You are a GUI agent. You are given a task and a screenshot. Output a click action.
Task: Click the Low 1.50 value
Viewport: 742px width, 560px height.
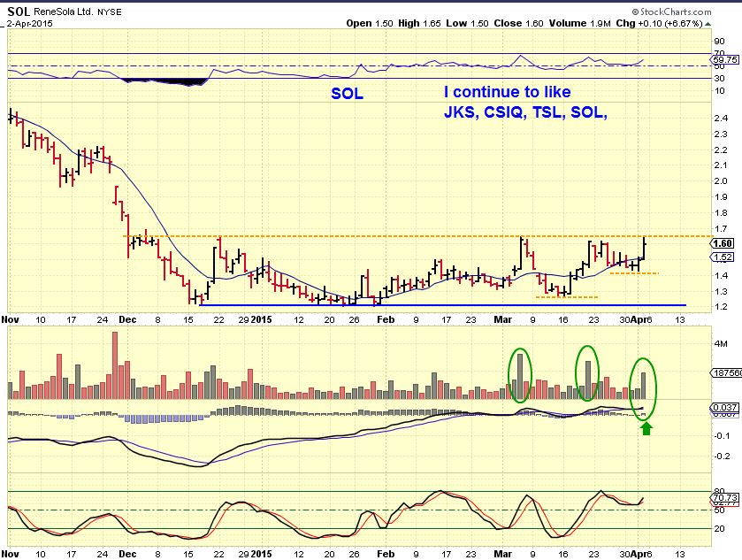click(467, 23)
